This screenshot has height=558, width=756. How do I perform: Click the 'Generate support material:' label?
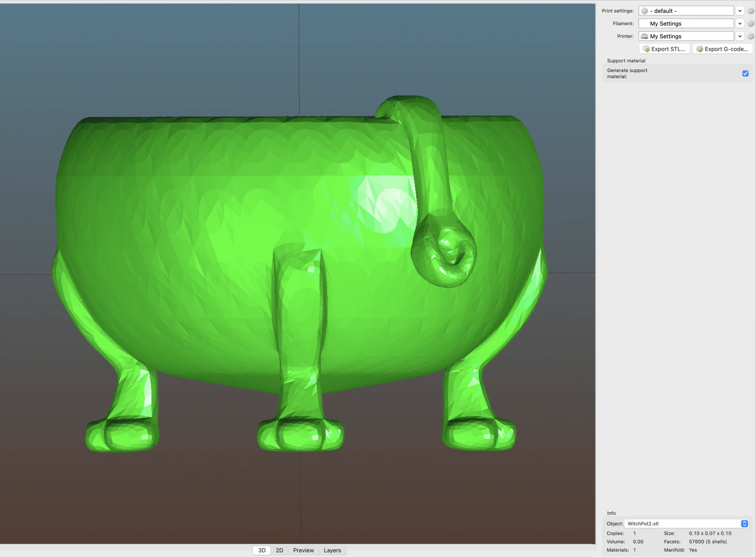point(627,74)
